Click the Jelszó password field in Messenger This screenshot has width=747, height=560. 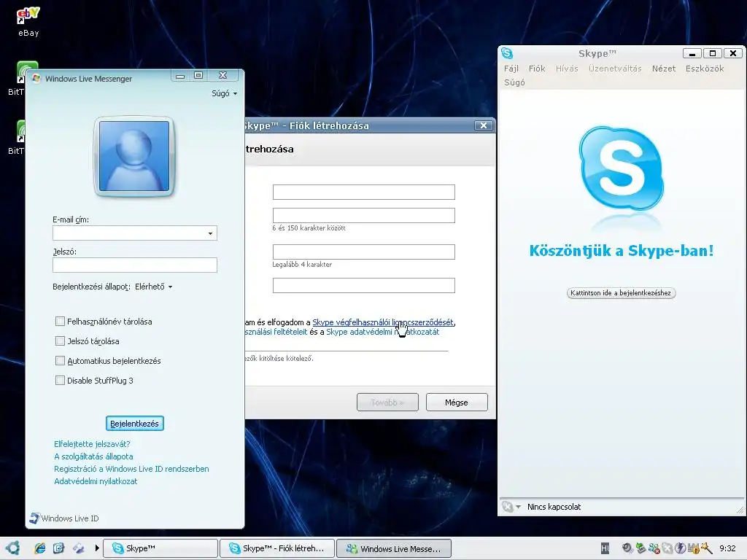(x=135, y=265)
